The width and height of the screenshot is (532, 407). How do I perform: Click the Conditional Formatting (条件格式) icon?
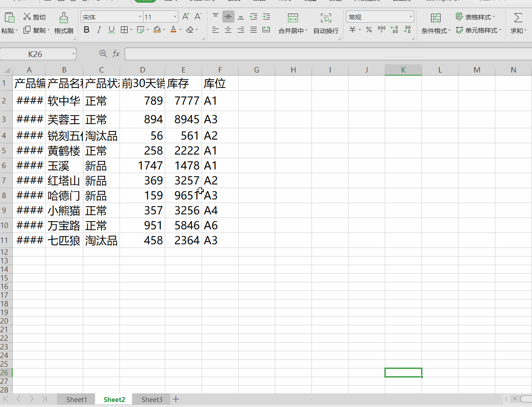435,18
